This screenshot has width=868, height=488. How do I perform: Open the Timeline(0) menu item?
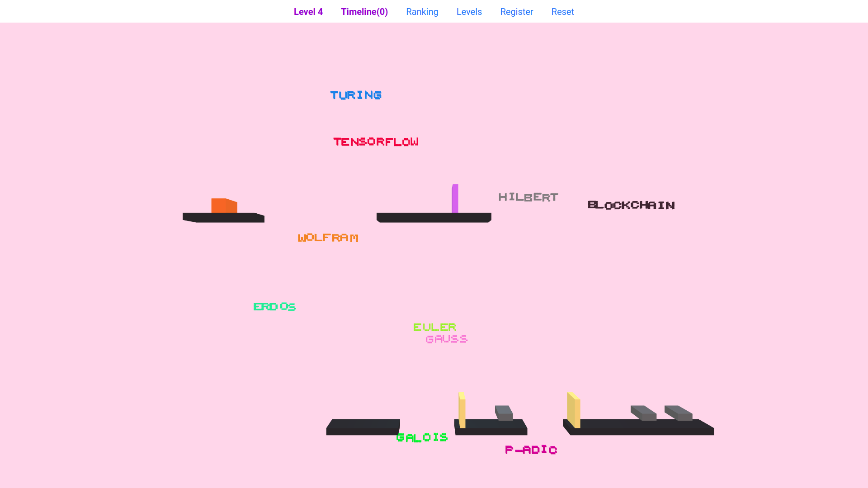pyautogui.click(x=364, y=12)
